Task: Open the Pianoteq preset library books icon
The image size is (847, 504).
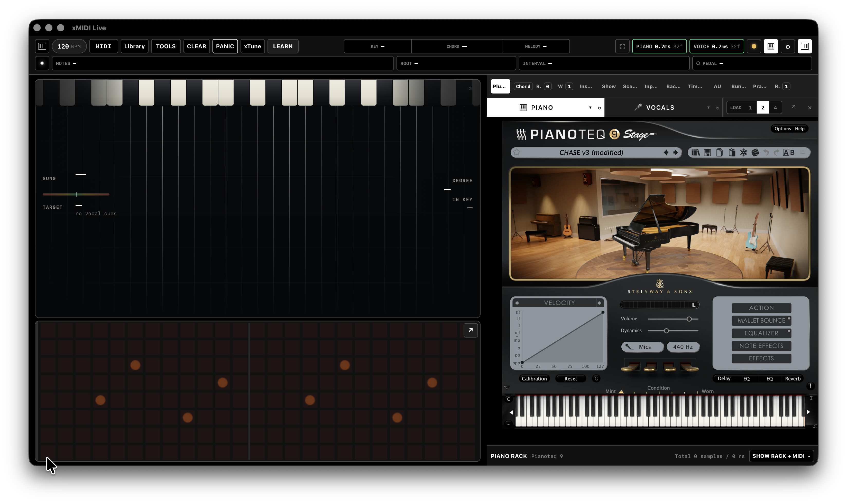Action: tap(695, 153)
